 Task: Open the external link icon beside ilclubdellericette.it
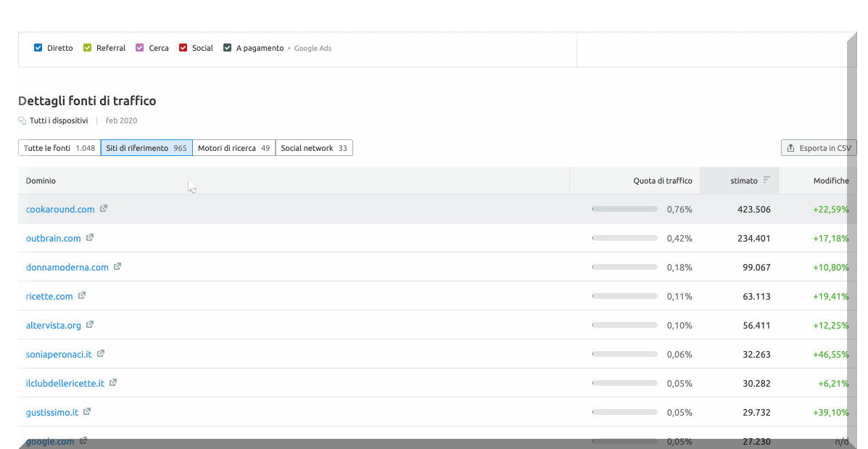(113, 382)
